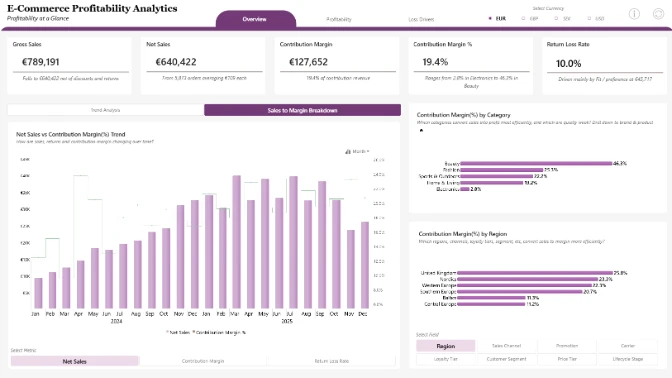The width and height of the screenshot is (672, 378).
Task: Select the Sales to Margin Breakdown tab
Action: tap(303, 110)
